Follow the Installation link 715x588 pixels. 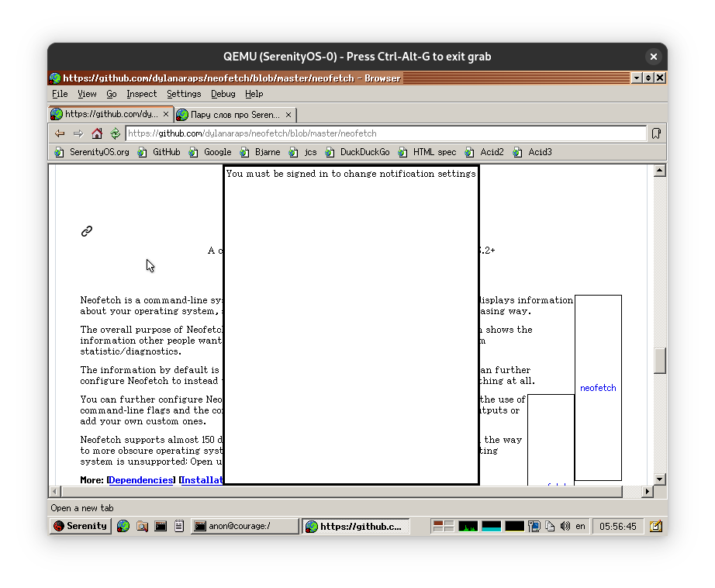coord(202,480)
